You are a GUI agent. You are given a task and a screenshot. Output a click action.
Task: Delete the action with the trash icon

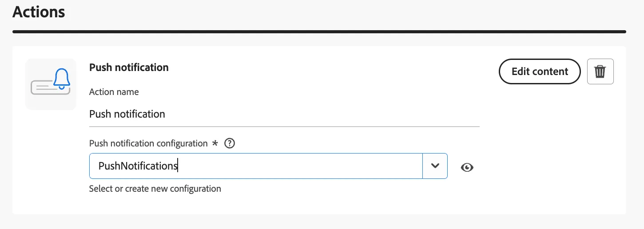[600, 71]
